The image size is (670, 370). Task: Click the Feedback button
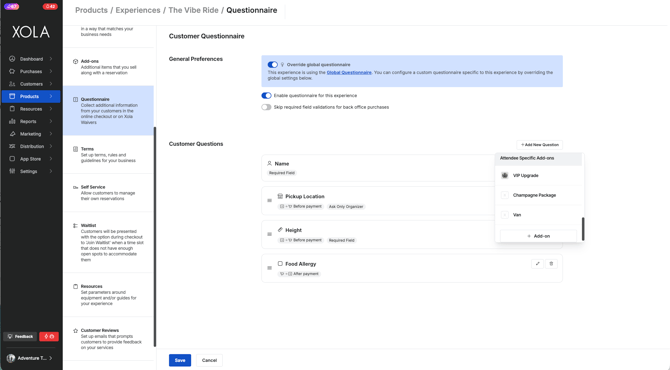click(21, 337)
